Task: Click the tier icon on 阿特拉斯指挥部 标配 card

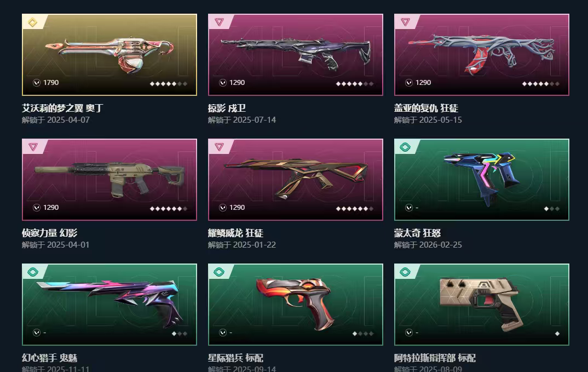Action: 405,272
